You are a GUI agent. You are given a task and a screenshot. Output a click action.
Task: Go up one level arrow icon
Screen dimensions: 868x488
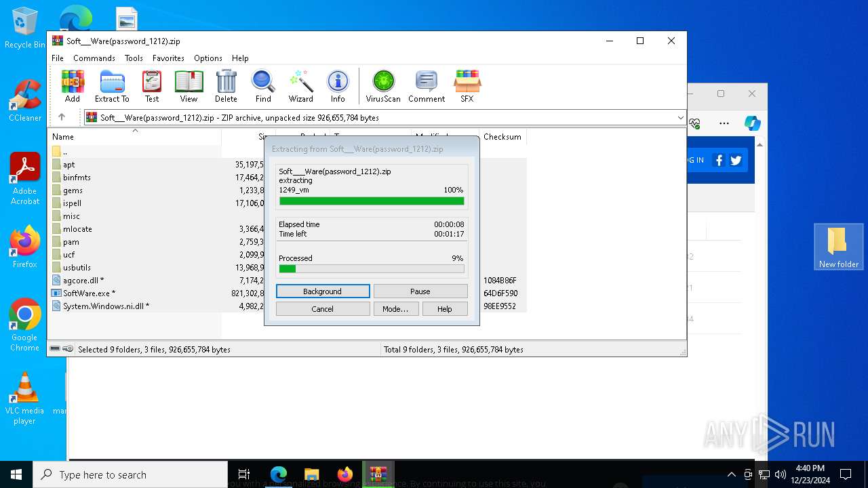pos(62,117)
